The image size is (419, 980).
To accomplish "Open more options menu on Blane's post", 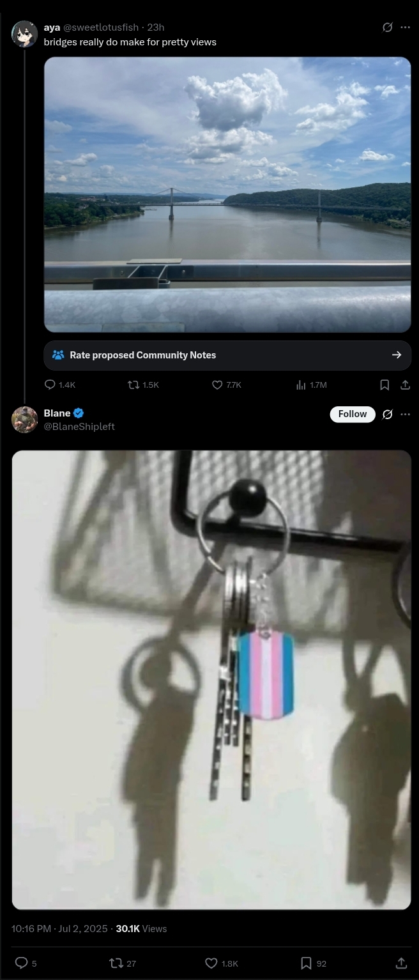I will pyautogui.click(x=405, y=414).
